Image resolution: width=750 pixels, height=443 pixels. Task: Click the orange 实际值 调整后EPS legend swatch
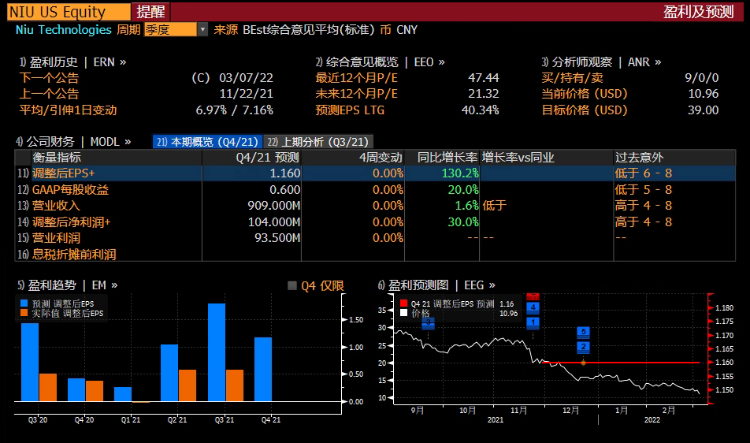click(x=24, y=313)
